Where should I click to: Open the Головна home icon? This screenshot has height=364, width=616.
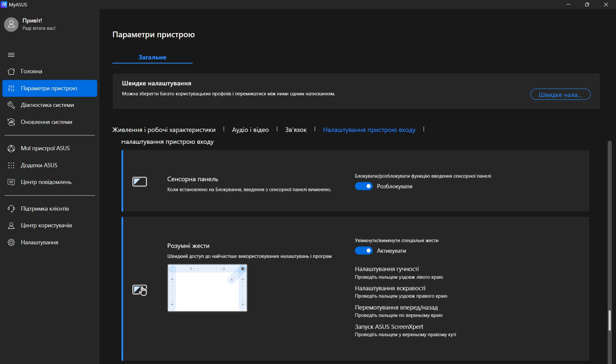click(11, 71)
